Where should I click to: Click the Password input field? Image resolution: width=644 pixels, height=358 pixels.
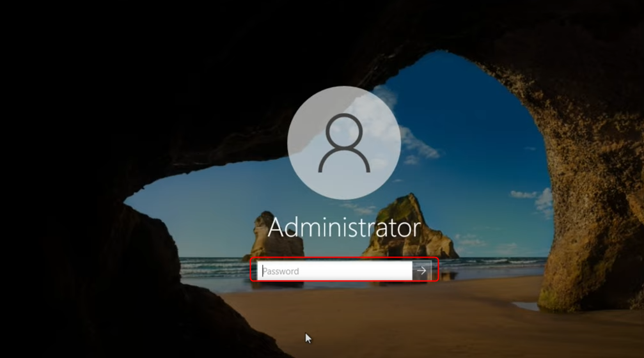point(334,271)
